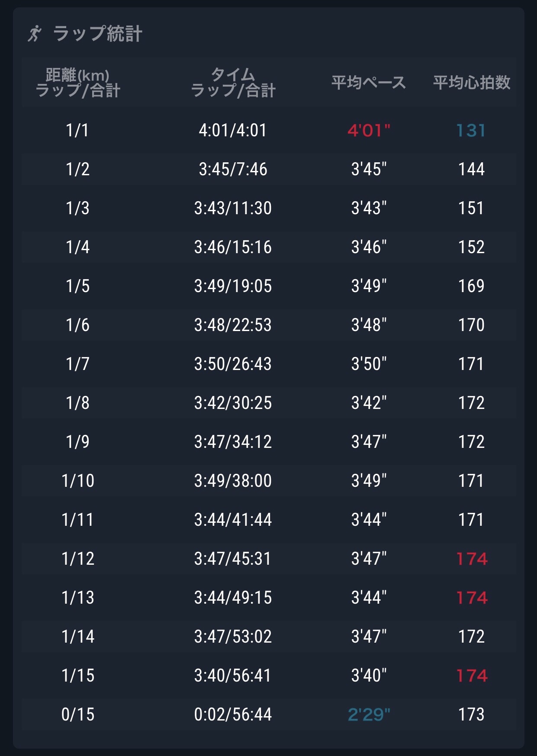Click heart rate 170 in lap 6
The width and height of the screenshot is (537, 756).
[471, 325]
